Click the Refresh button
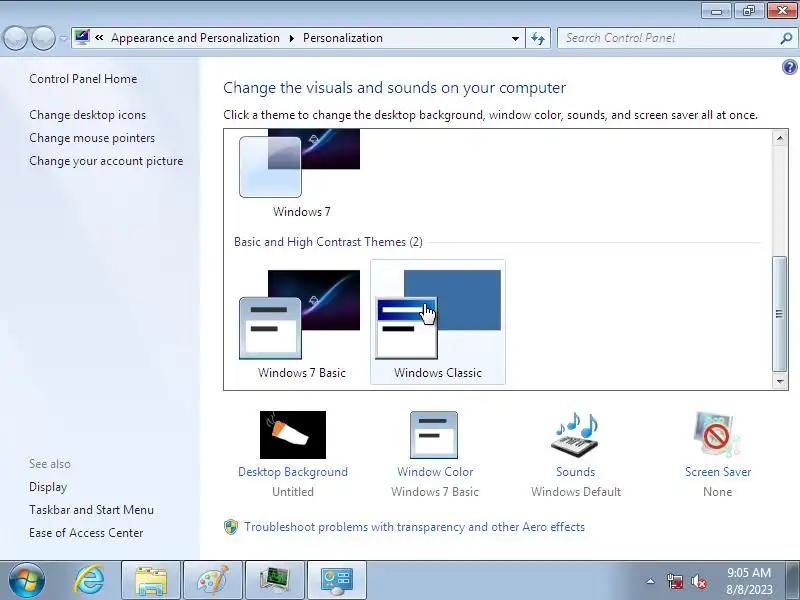800x600 pixels. pos(538,38)
